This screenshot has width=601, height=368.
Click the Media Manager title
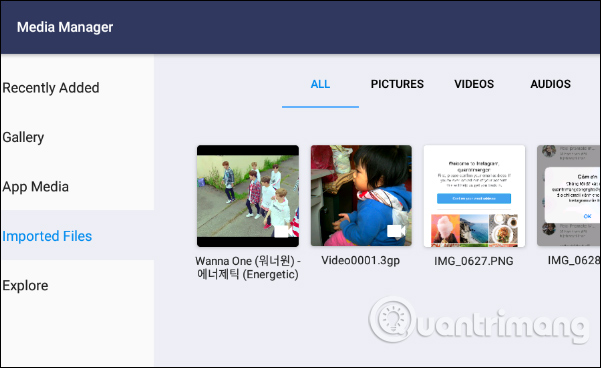(65, 27)
